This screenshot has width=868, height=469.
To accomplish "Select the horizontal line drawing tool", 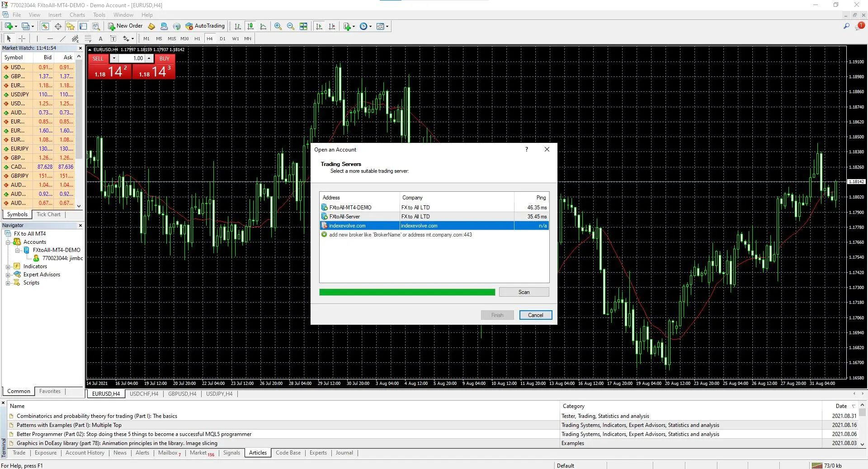I will point(50,39).
